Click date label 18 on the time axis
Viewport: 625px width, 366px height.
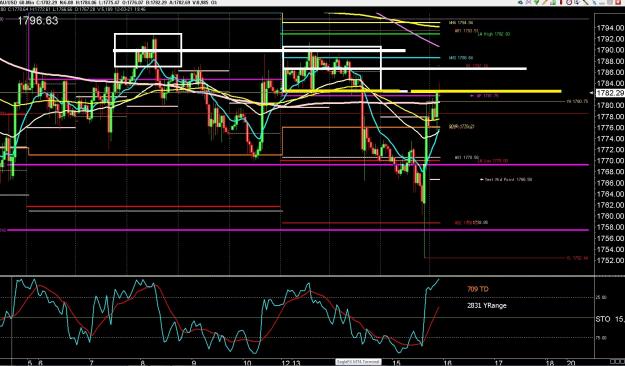(x=550, y=362)
